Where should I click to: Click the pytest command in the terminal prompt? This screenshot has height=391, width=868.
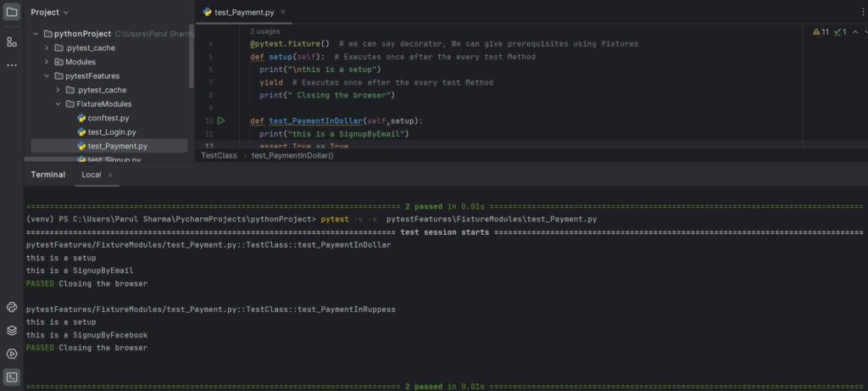(x=334, y=220)
